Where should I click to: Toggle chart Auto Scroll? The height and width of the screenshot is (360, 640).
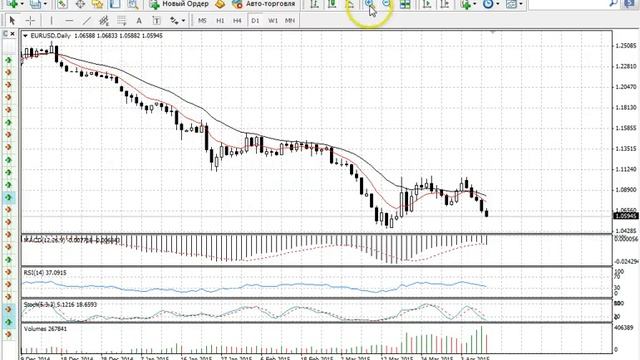click(x=427, y=4)
